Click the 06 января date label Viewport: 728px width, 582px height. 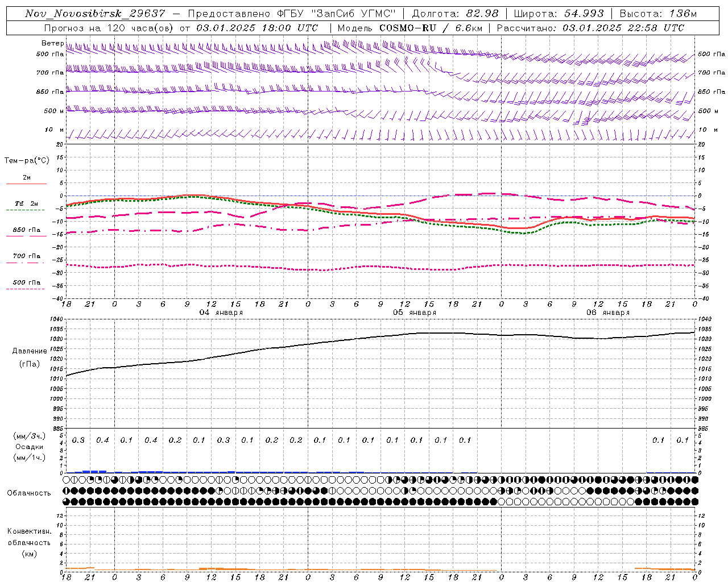click(608, 312)
